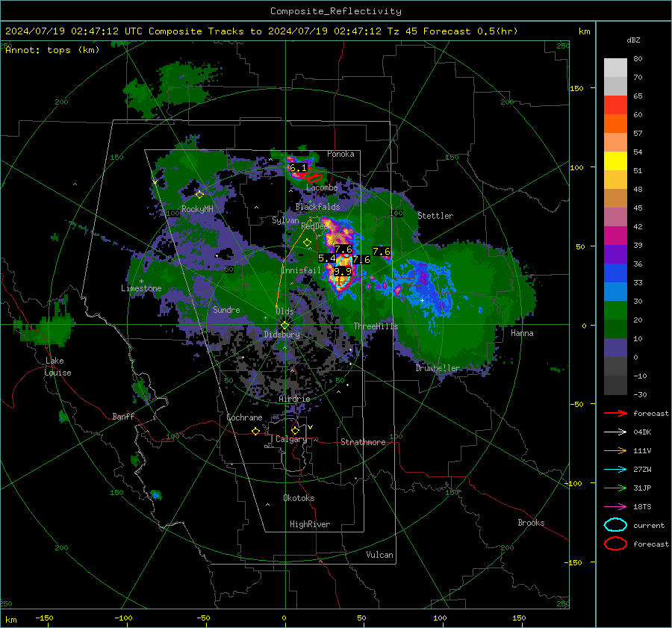Image resolution: width=672 pixels, height=628 pixels.
Task: Click yellow diamond marker near RedDeer
Action: [x=307, y=243]
